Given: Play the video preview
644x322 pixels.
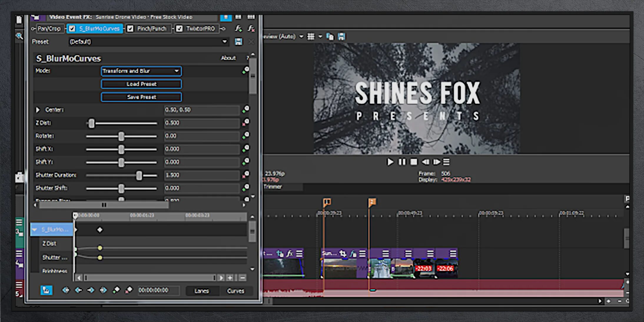Looking at the screenshot, I should [390, 162].
